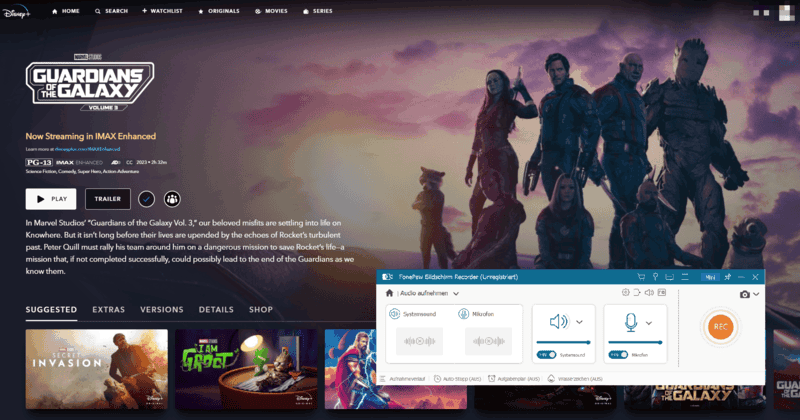Take a screenshot with the camera icon
800x420 pixels.
(x=744, y=294)
